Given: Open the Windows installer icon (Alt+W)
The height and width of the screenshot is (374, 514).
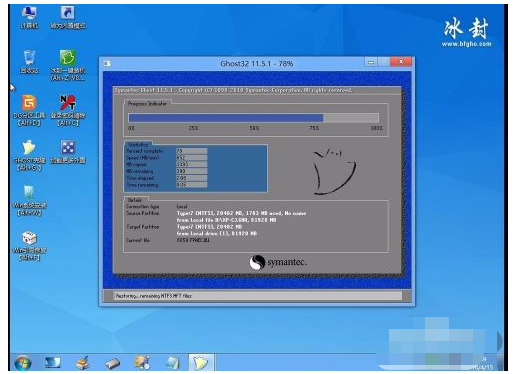Looking at the screenshot, I should (x=29, y=200).
